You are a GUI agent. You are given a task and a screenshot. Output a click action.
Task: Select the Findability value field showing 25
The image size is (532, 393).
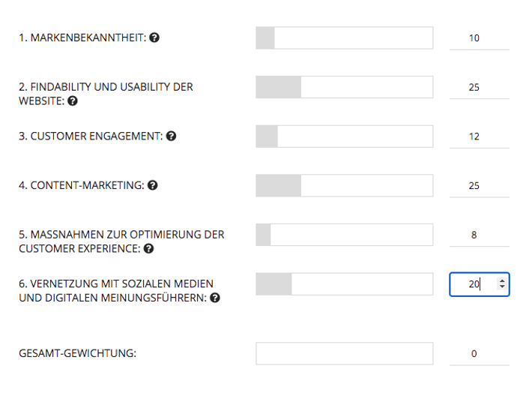[x=480, y=87]
